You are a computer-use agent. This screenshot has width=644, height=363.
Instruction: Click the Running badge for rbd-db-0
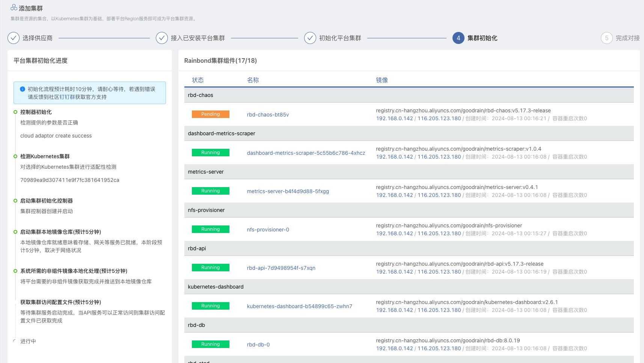[x=211, y=344]
